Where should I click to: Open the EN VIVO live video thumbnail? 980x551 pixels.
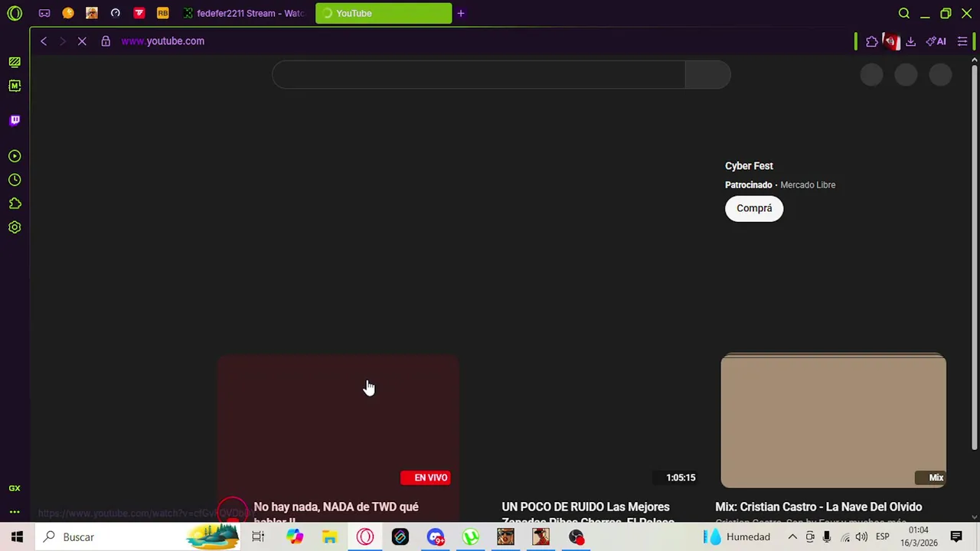(x=338, y=422)
